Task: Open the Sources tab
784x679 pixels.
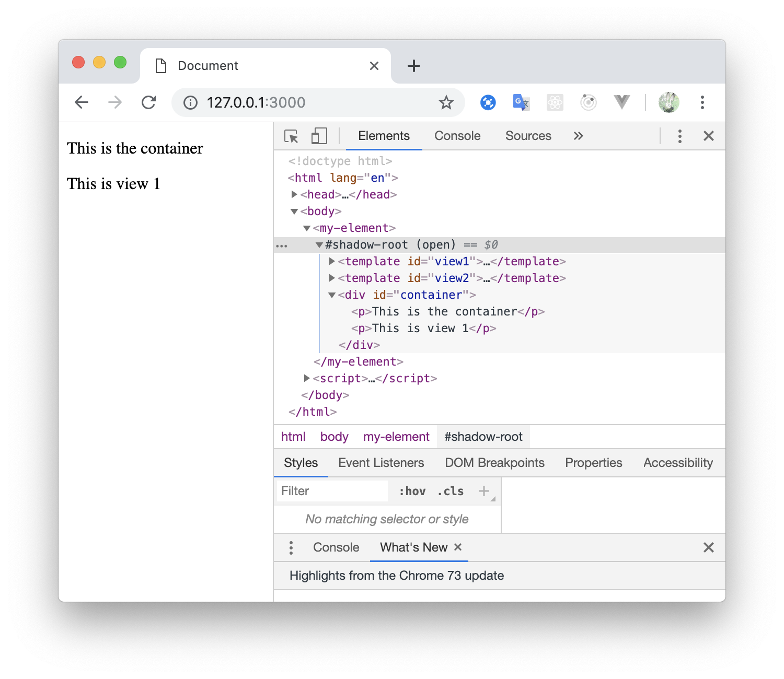Action: coord(528,136)
